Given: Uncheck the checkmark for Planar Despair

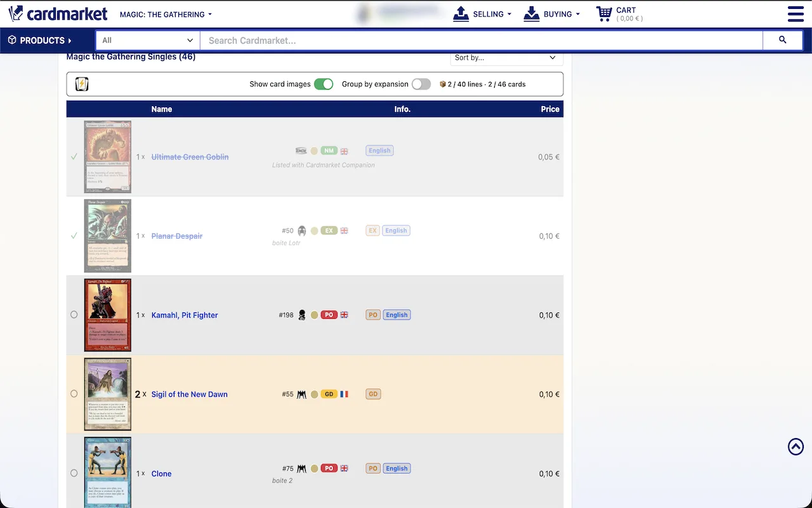Looking at the screenshot, I should pos(74,236).
